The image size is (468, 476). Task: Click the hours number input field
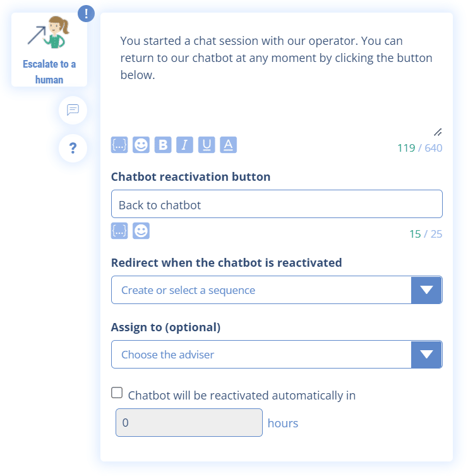[189, 423]
